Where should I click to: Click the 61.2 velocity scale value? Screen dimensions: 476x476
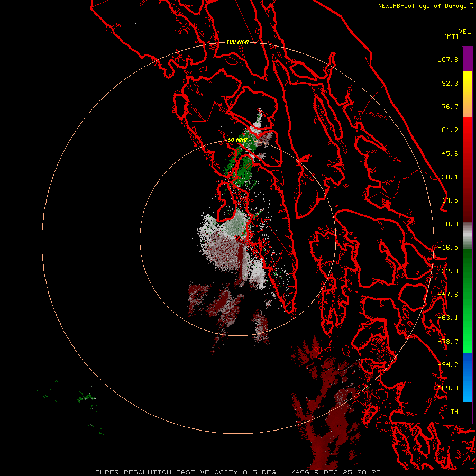tap(450, 130)
